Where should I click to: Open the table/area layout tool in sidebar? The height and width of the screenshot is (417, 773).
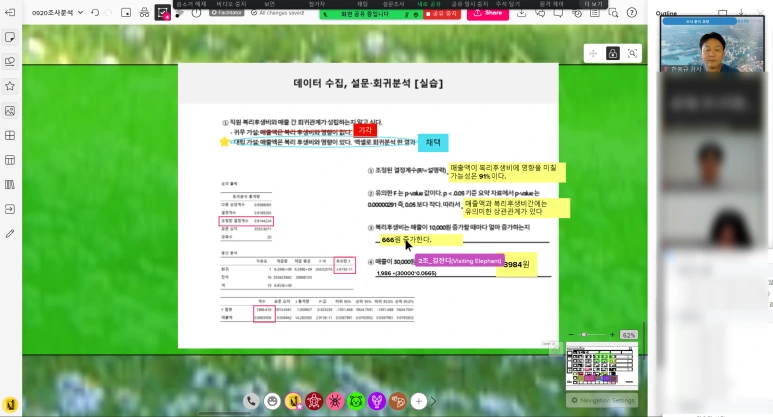pos(9,160)
